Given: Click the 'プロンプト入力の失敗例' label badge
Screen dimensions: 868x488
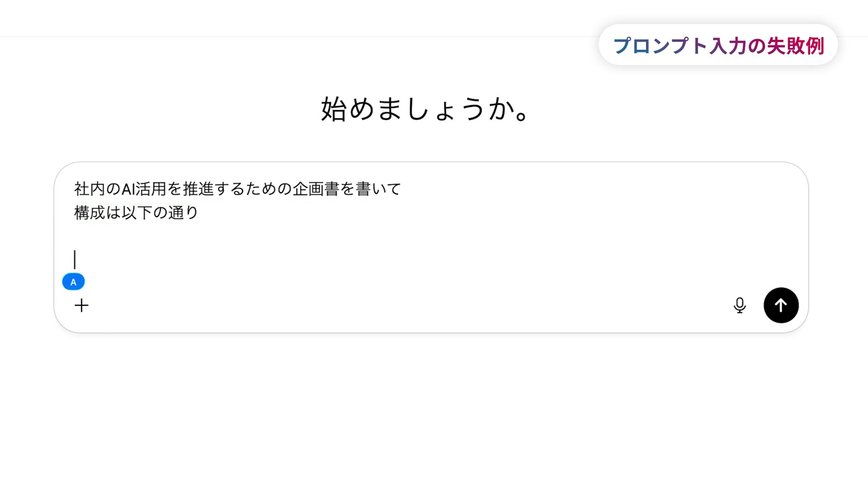Looking at the screenshot, I should click(x=718, y=45).
